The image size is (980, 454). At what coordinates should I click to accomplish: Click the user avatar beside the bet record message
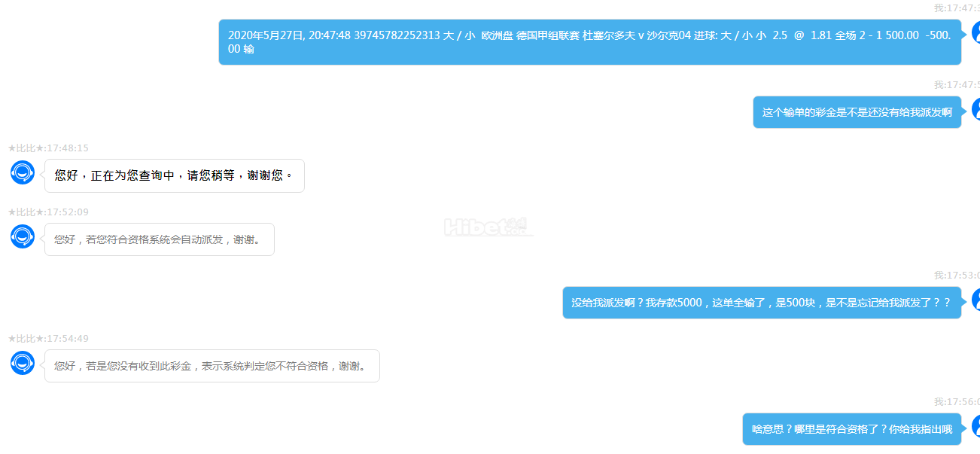(975, 33)
